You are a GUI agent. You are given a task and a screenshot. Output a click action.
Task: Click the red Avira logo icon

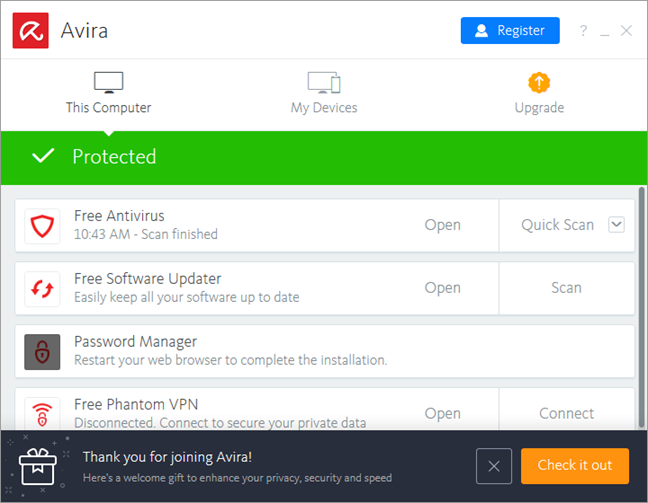pos(31,31)
